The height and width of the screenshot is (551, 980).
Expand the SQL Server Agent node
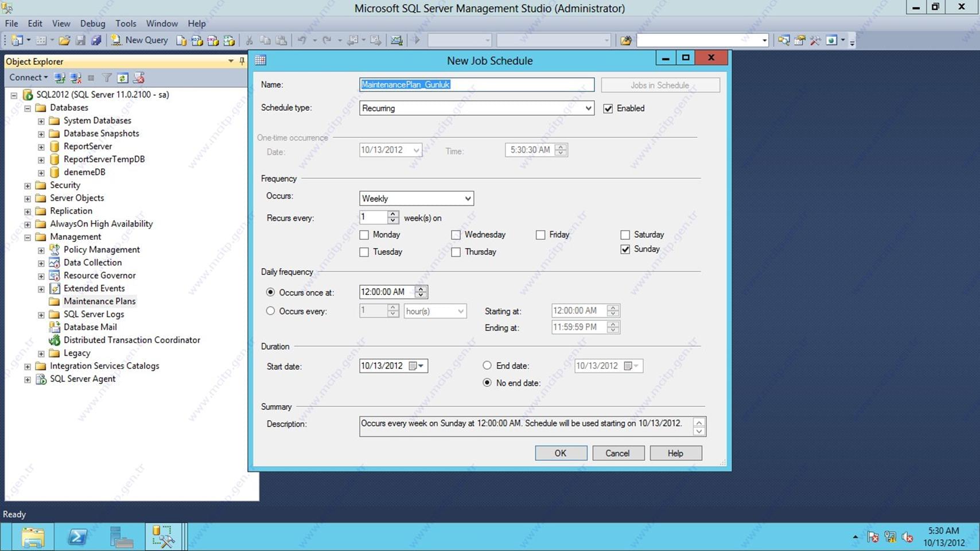click(x=27, y=379)
